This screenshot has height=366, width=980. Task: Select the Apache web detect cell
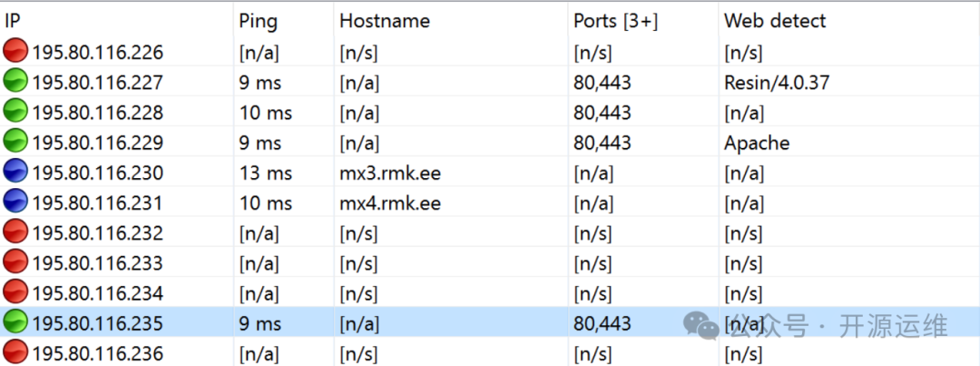point(757,143)
